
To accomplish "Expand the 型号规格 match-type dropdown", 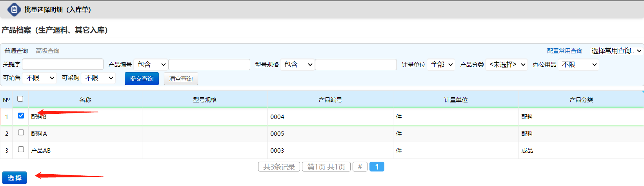I will click(x=298, y=65).
